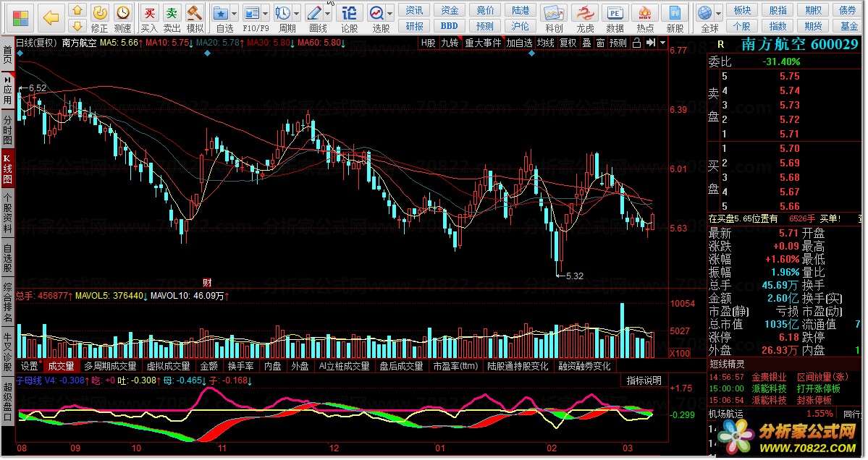This screenshot has height=460, width=868.
Task: Toggle the 窗 window option
Action: point(600,43)
